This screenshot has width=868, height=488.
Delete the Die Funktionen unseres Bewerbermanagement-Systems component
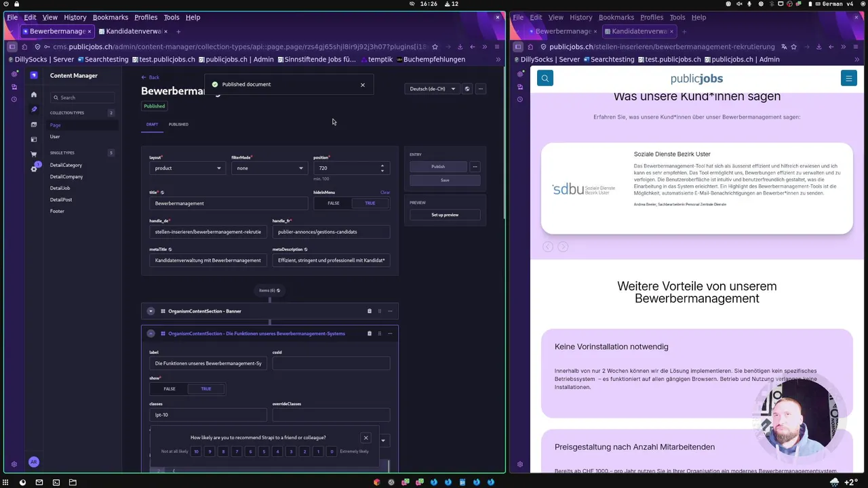point(370,333)
